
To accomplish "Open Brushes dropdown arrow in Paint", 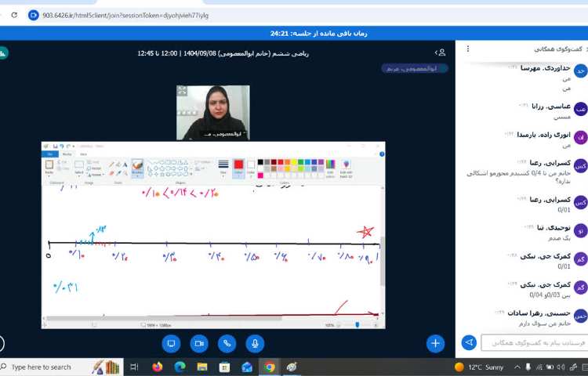I will click(x=137, y=175).
